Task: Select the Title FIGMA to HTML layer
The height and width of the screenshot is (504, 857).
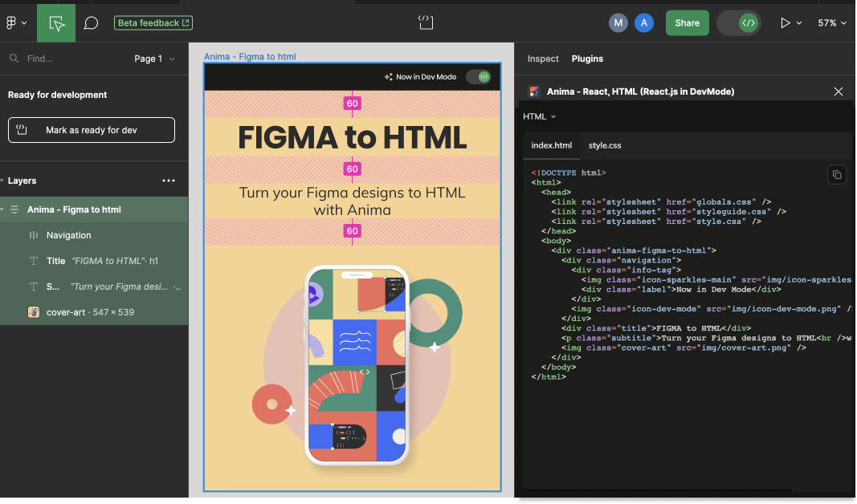Action: point(94,261)
